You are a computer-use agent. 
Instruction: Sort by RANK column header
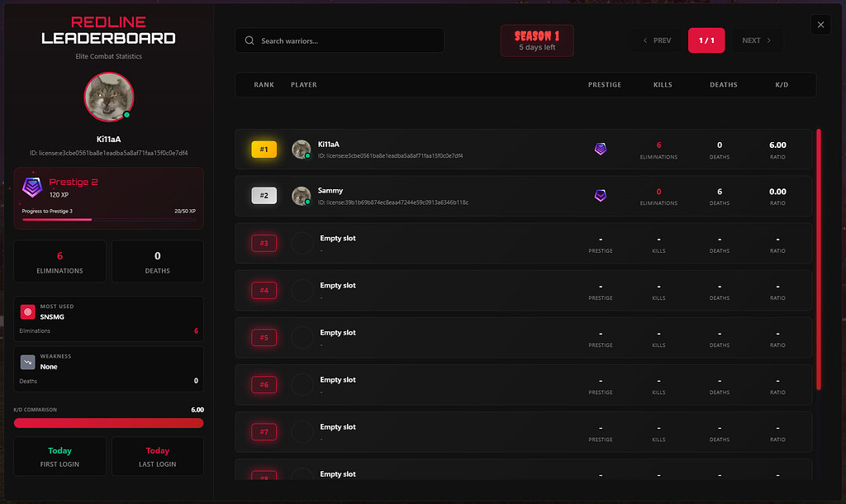point(264,85)
